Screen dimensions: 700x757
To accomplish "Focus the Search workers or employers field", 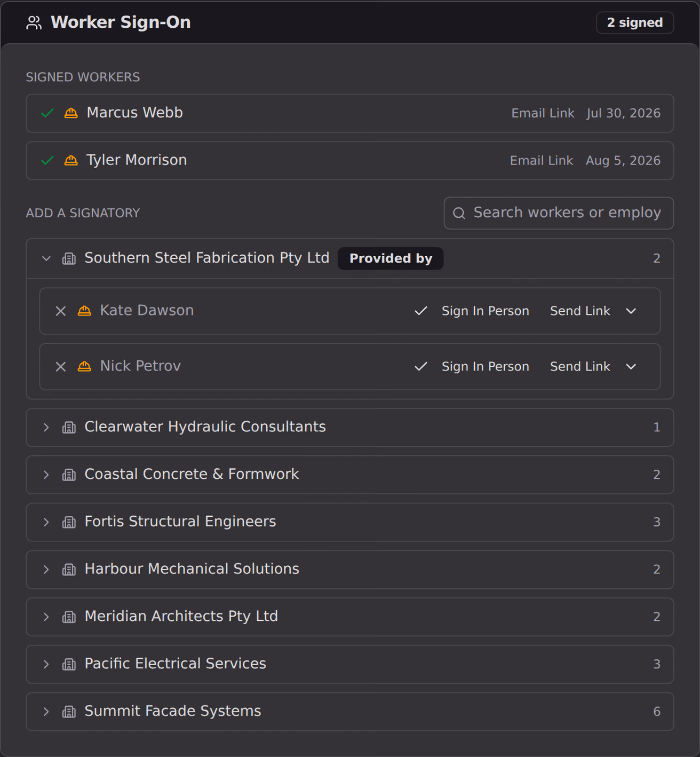I will click(x=559, y=213).
